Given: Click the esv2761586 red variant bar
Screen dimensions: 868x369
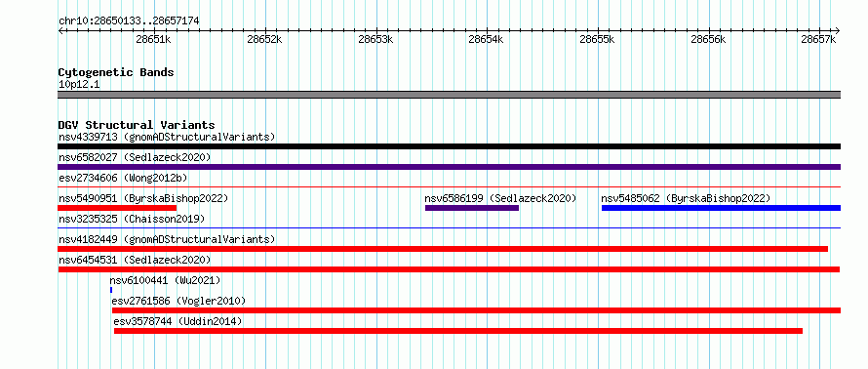Looking at the screenshot, I should (476, 310).
